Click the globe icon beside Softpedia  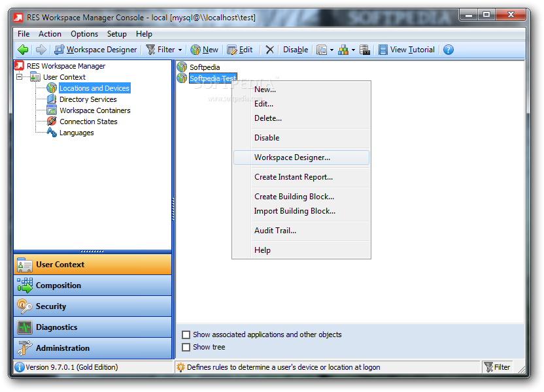tap(182, 67)
